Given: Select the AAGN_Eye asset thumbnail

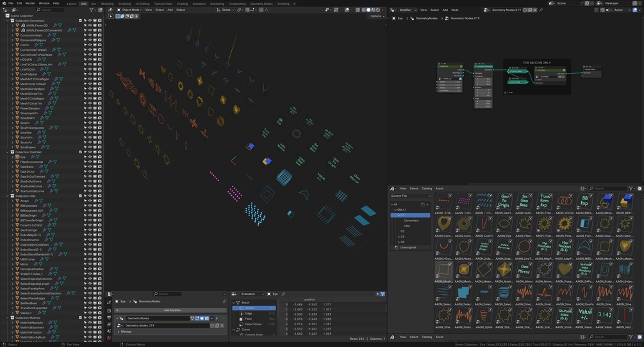Looking at the screenshot, I should [504, 224].
